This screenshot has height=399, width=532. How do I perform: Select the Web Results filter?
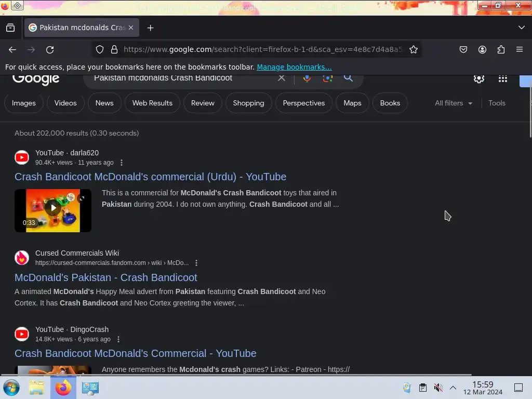(152, 103)
